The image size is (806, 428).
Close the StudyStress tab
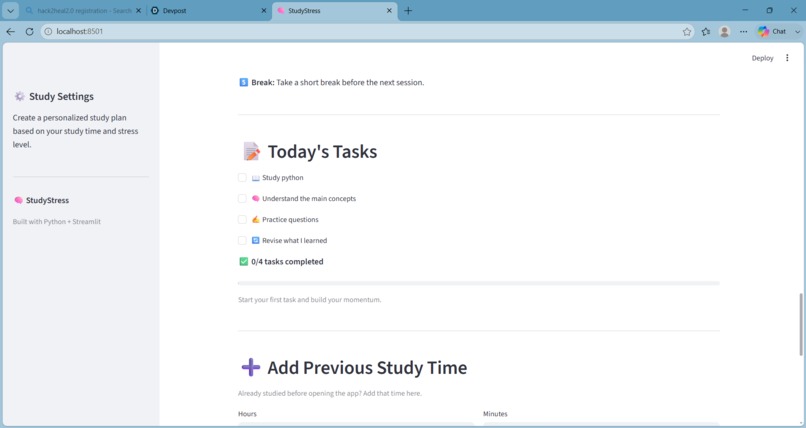click(389, 11)
